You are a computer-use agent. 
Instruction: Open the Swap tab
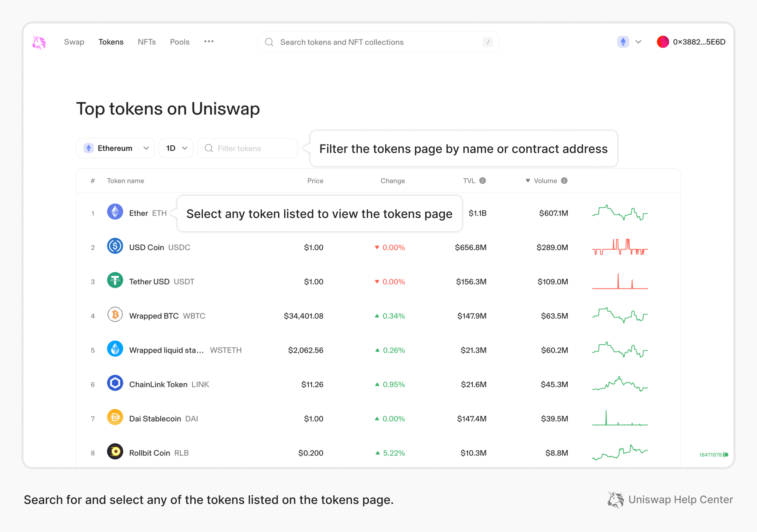coord(74,42)
